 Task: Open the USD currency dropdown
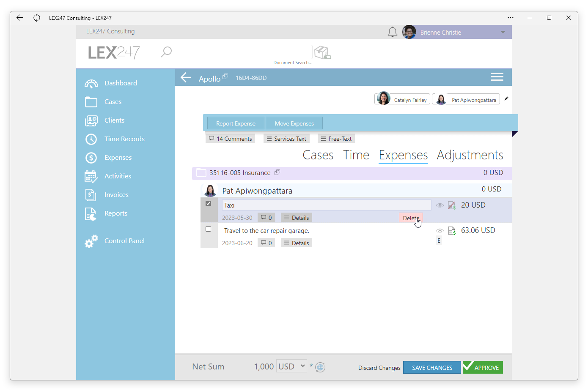291,366
